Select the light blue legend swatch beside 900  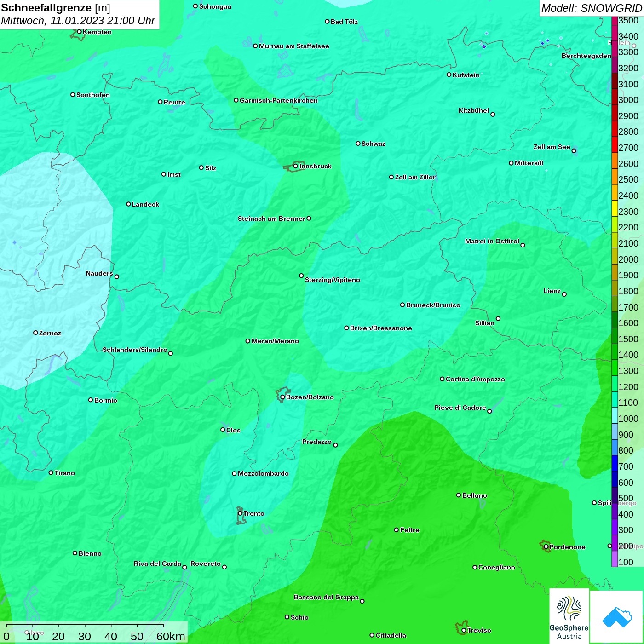[x=615, y=431]
